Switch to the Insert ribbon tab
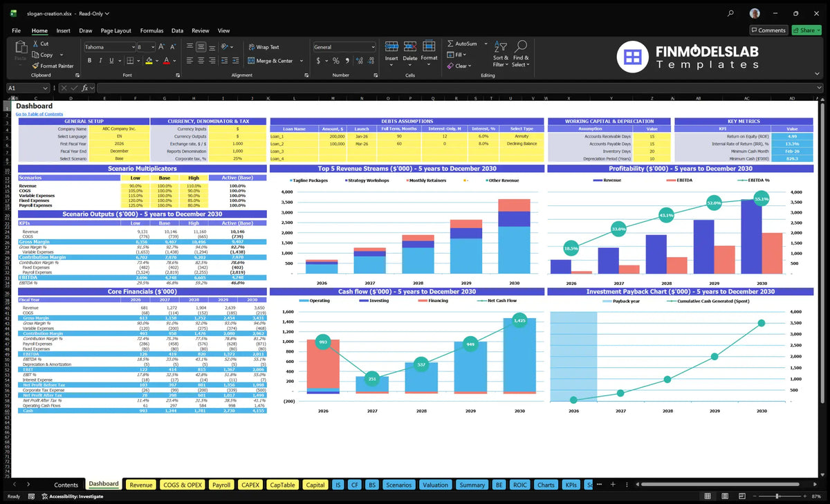The image size is (830, 504). pyautogui.click(x=63, y=30)
